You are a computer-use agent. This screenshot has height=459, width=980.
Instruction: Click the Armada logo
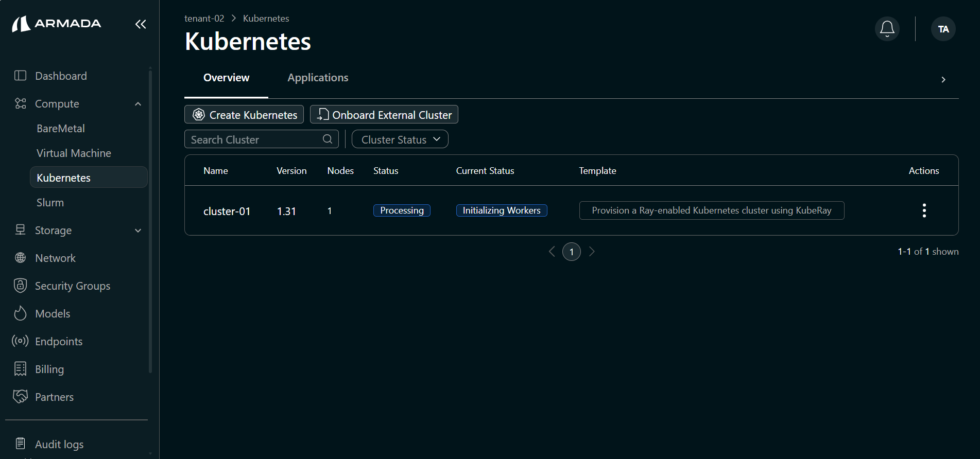[57, 24]
